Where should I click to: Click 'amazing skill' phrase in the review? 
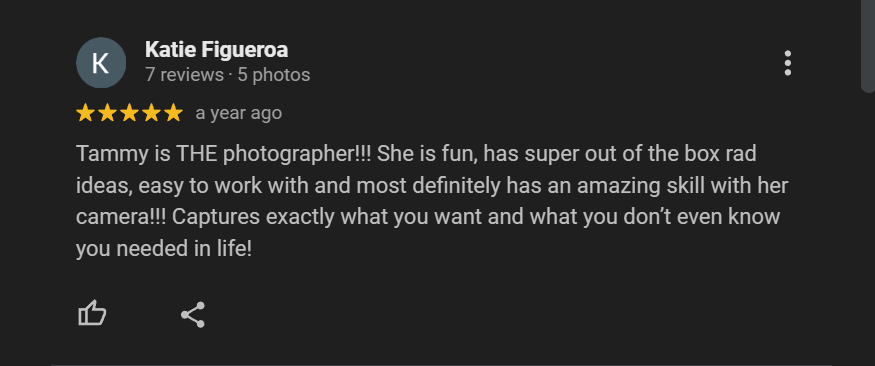point(633,186)
